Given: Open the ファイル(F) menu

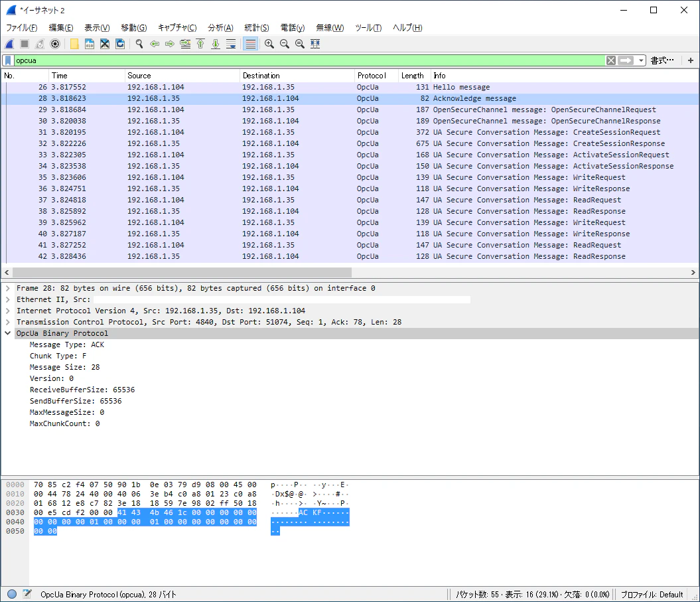Looking at the screenshot, I should point(21,28).
